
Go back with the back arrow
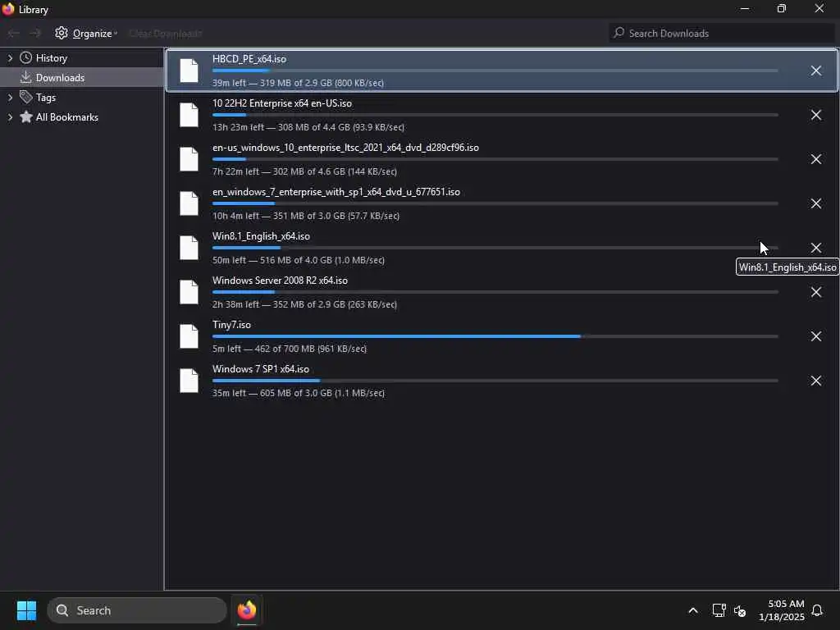13,33
